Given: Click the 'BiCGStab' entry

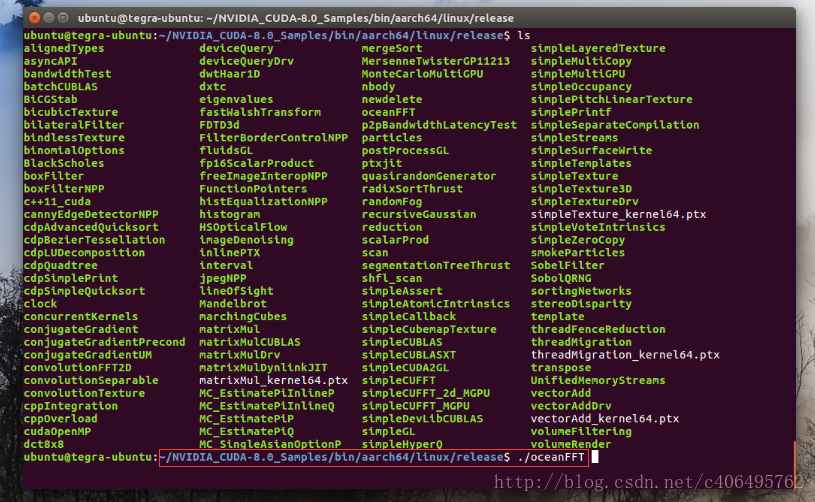Looking at the screenshot, I should (x=50, y=99).
